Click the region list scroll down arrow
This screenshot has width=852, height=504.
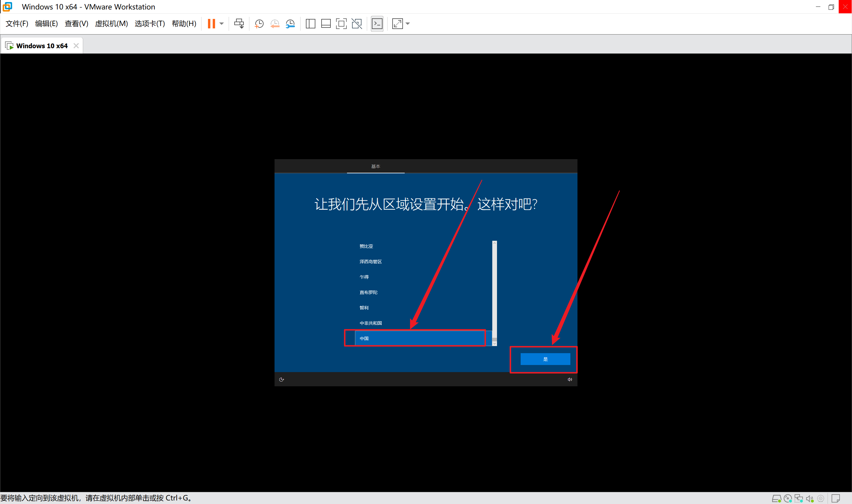(494, 344)
